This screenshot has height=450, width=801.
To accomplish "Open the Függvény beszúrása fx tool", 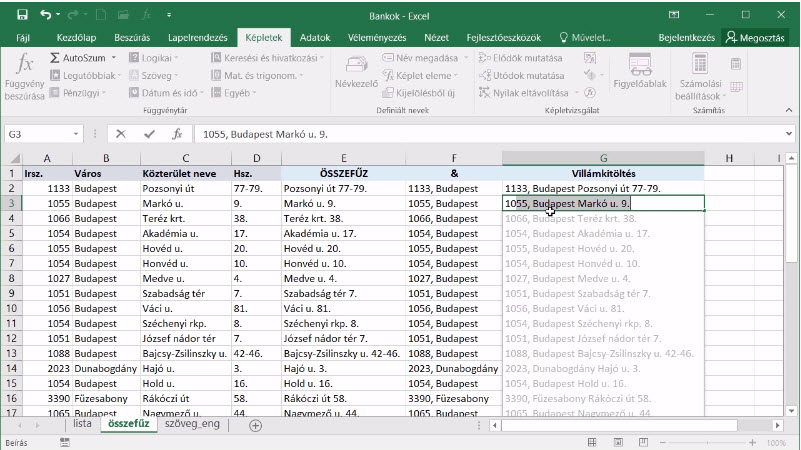I will click(x=23, y=77).
